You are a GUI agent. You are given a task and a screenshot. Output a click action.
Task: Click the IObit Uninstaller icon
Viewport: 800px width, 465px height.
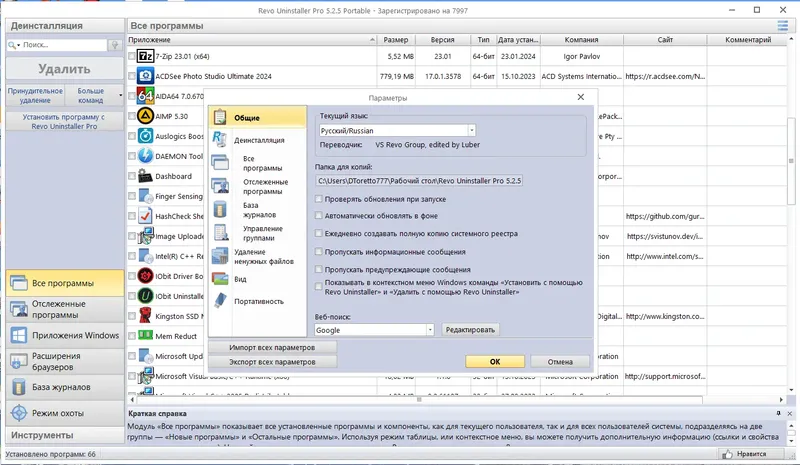[145, 296]
